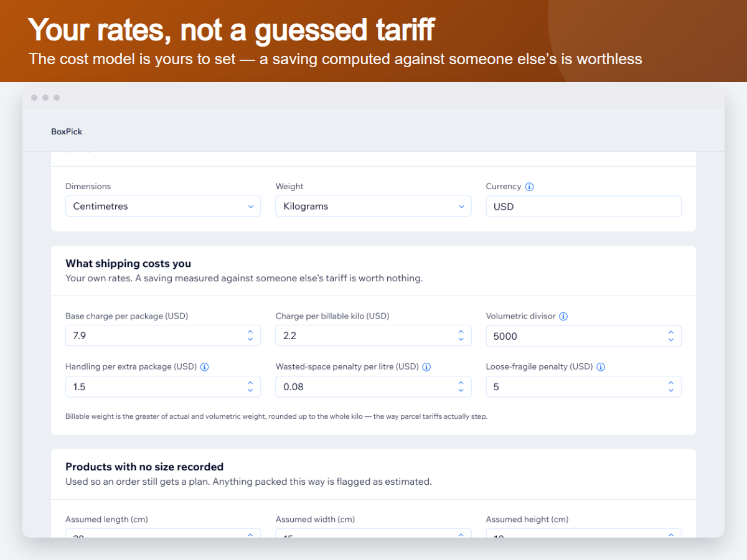Click the Base charge per package field

click(163, 336)
